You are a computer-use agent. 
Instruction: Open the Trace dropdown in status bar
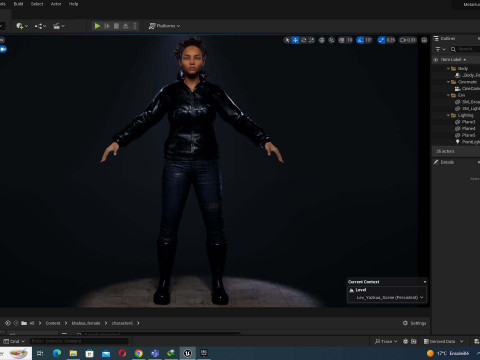coord(386,341)
